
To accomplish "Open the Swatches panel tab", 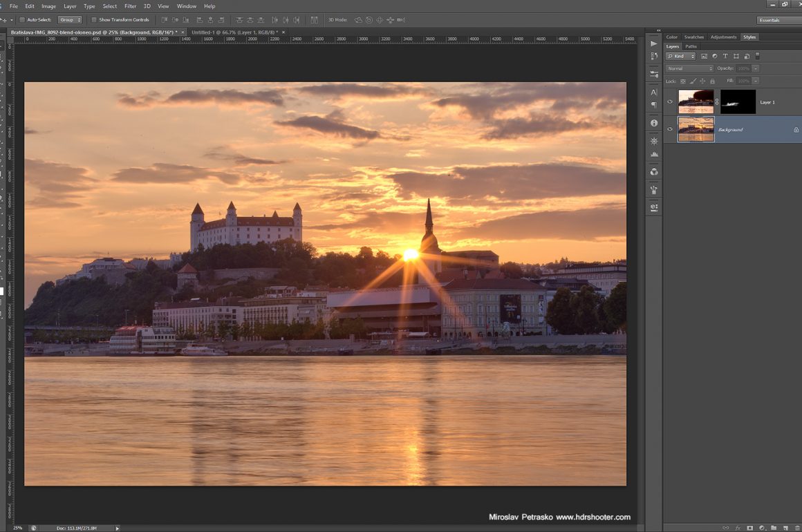I will tap(693, 37).
